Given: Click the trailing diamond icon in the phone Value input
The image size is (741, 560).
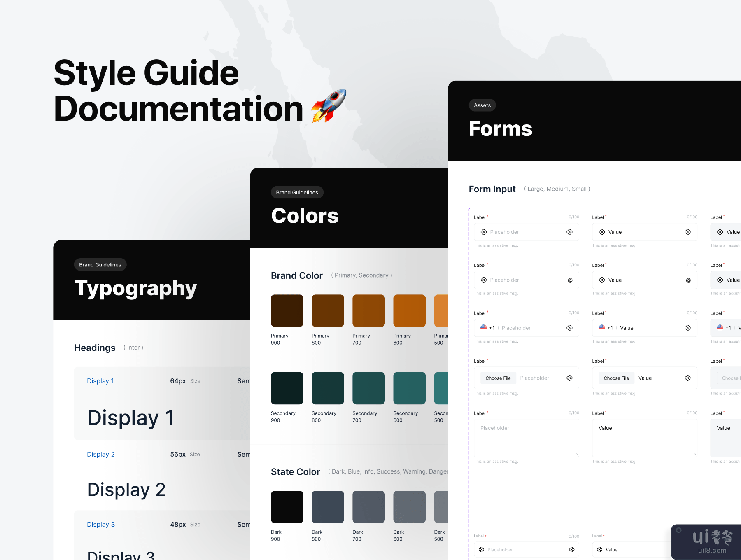Looking at the screenshot, I should 687,328.
